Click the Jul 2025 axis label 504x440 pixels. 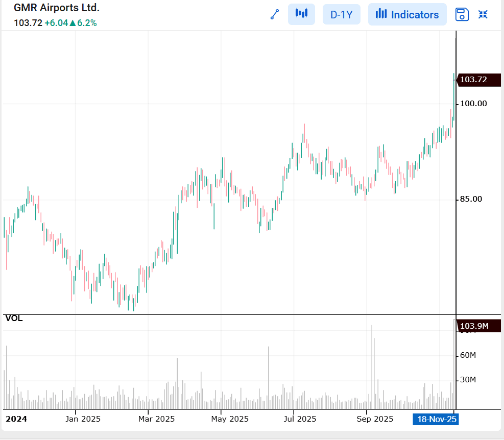[x=300, y=419]
